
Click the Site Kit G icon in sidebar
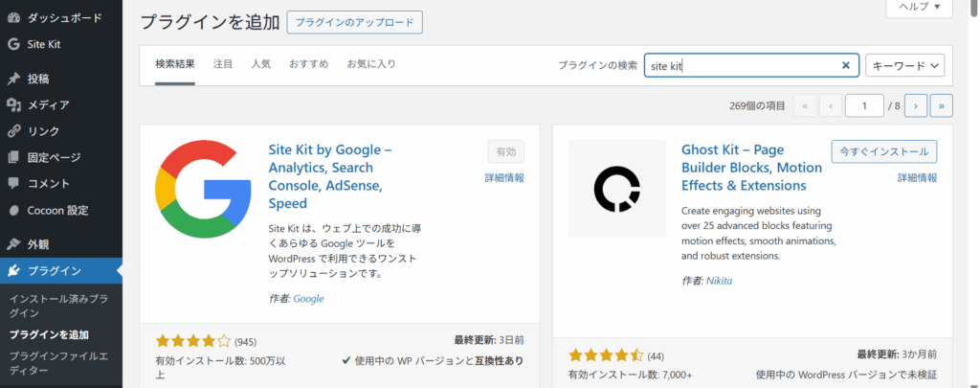[x=13, y=44]
